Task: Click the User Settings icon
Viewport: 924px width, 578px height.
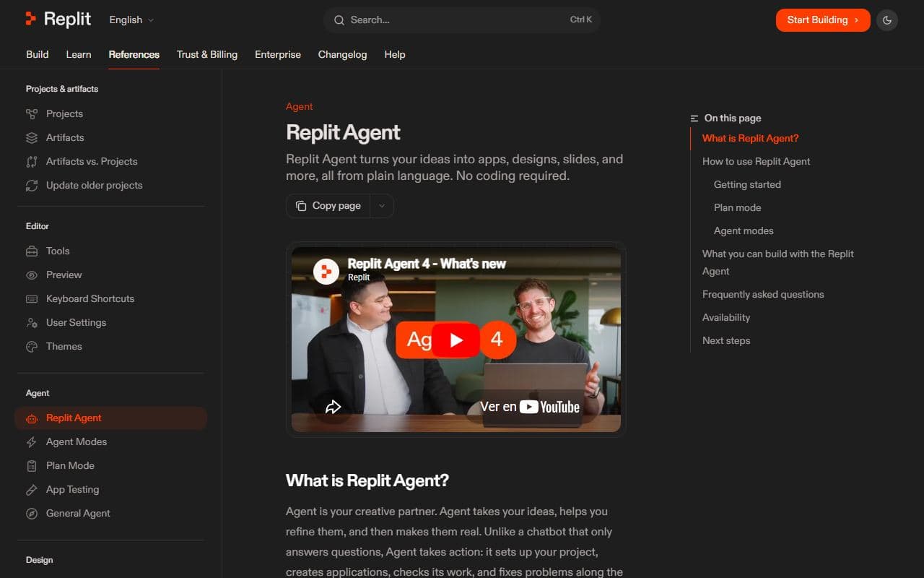Action: click(32, 322)
